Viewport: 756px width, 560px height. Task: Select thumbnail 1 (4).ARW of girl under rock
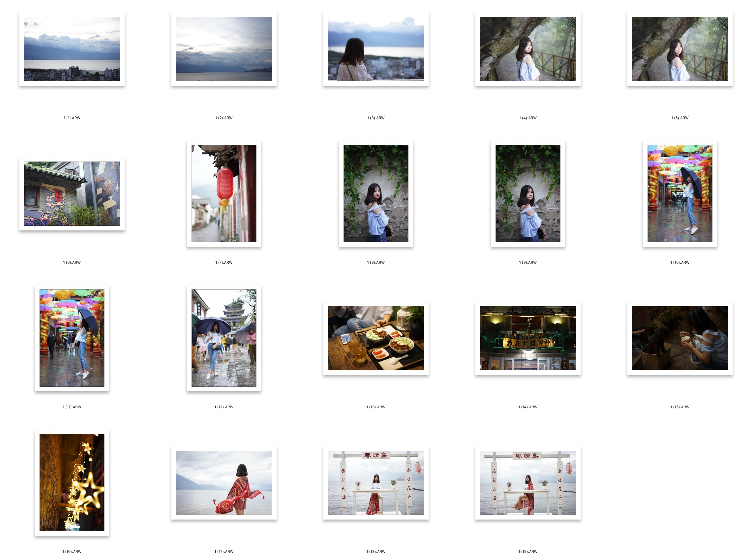(x=527, y=49)
